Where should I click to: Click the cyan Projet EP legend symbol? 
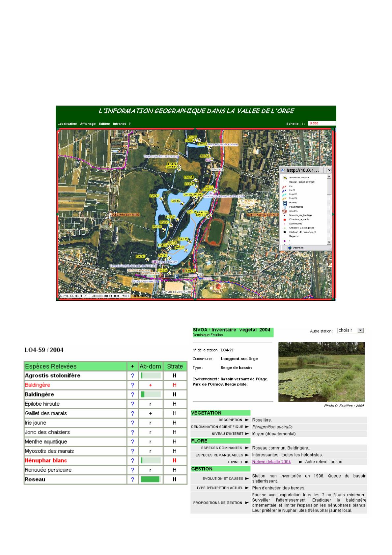click(x=285, y=194)
